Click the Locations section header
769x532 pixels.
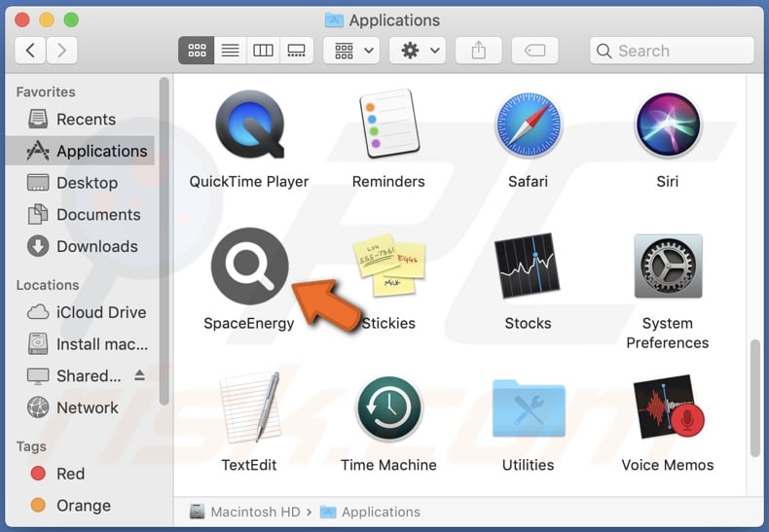pos(48,285)
